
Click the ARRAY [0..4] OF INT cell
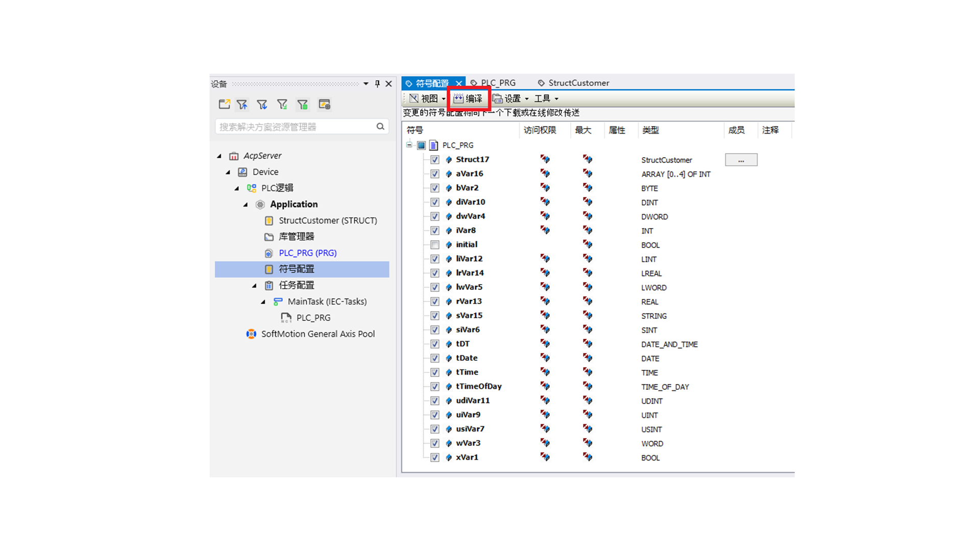click(676, 174)
